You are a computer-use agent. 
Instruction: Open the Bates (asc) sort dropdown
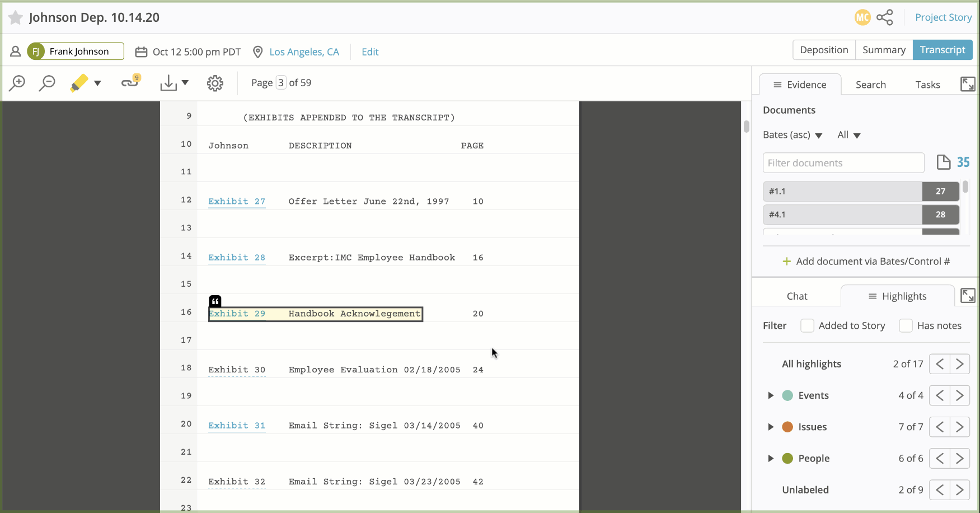pyautogui.click(x=793, y=135)
